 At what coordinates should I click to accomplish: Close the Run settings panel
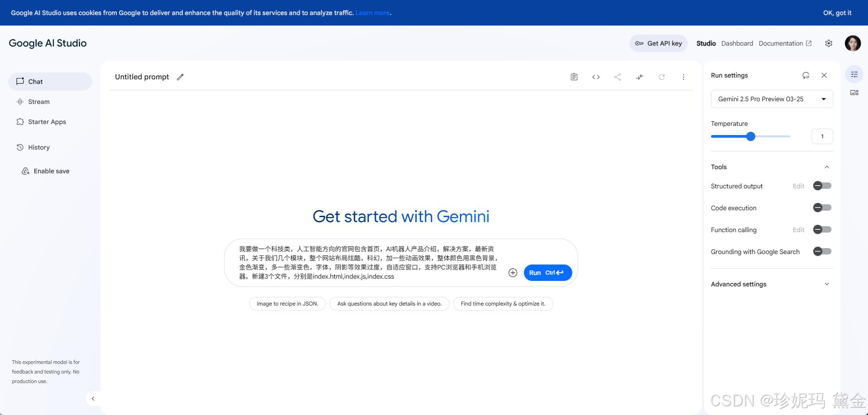pos(824,75)
